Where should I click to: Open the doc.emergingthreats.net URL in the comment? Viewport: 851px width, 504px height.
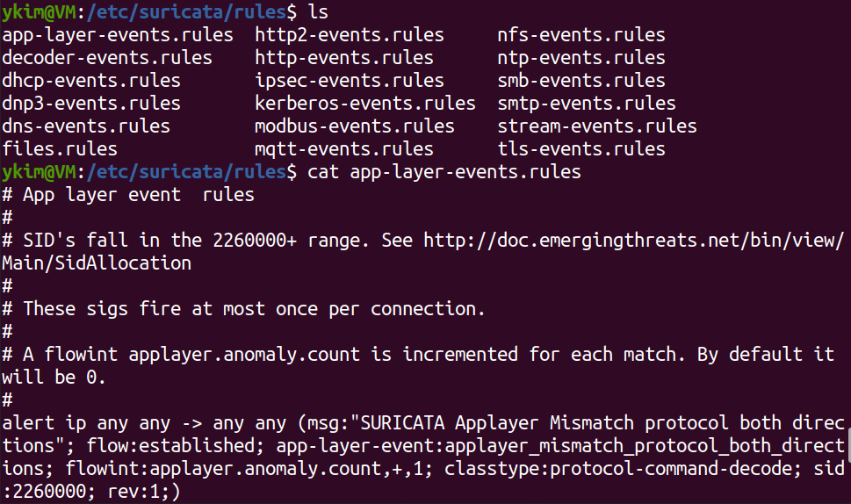[634, 241]
